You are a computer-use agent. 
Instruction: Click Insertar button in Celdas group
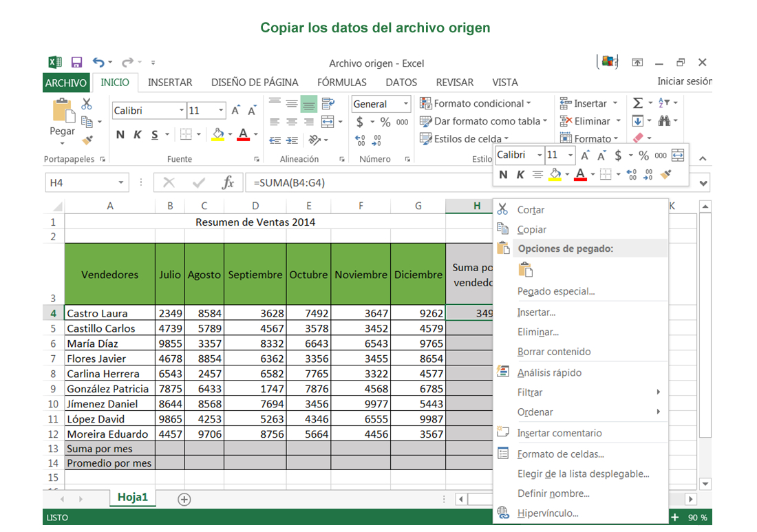click(588, 103)
